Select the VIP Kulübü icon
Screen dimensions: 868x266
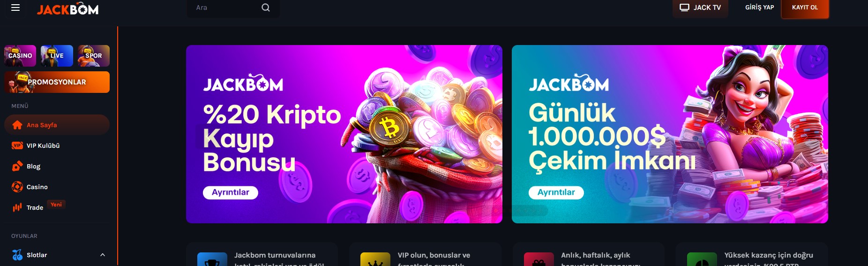[17, 145]
